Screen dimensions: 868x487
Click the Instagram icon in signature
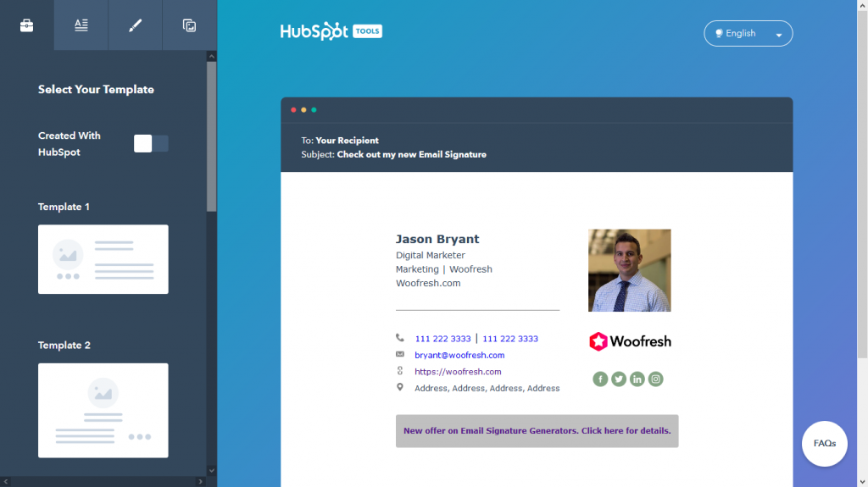coord(655,379)
